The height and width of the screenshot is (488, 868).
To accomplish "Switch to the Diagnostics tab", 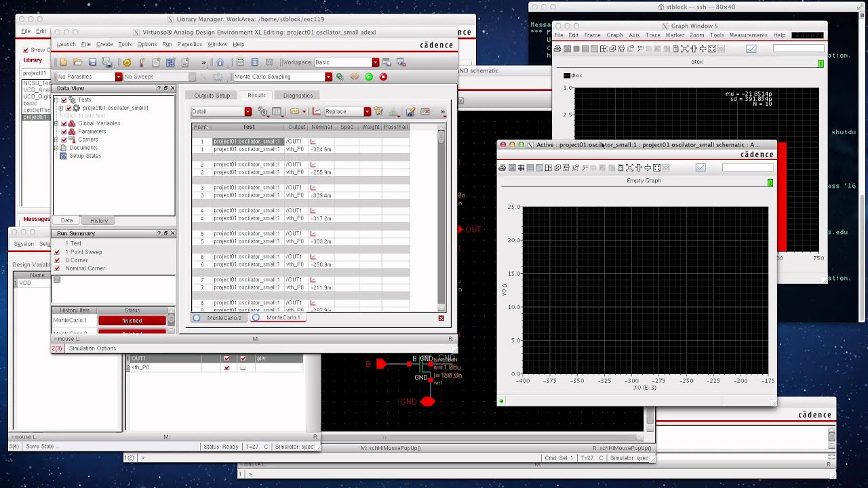I will point(298,96).
